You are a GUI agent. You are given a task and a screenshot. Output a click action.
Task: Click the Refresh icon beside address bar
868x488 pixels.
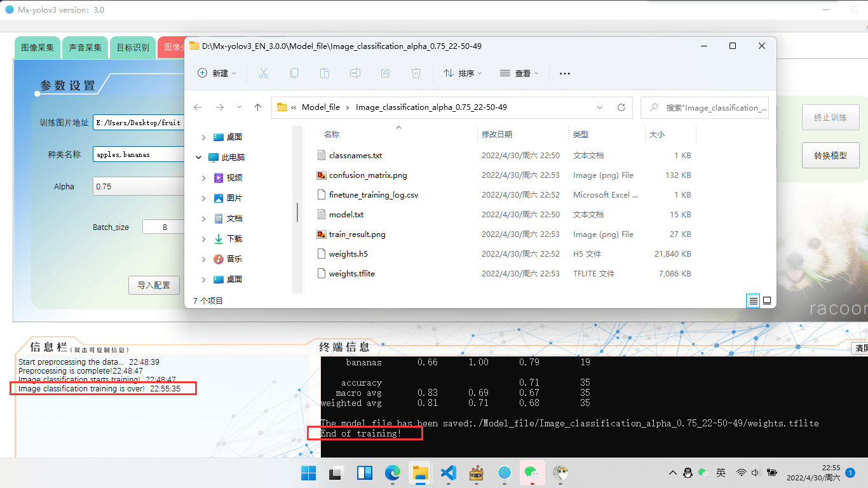click(621, 107)
